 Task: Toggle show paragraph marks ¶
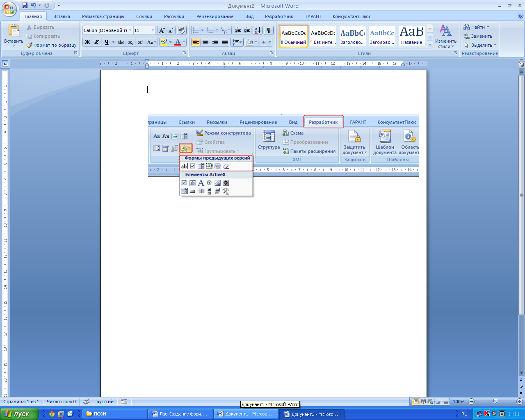[x=269, y=30]
